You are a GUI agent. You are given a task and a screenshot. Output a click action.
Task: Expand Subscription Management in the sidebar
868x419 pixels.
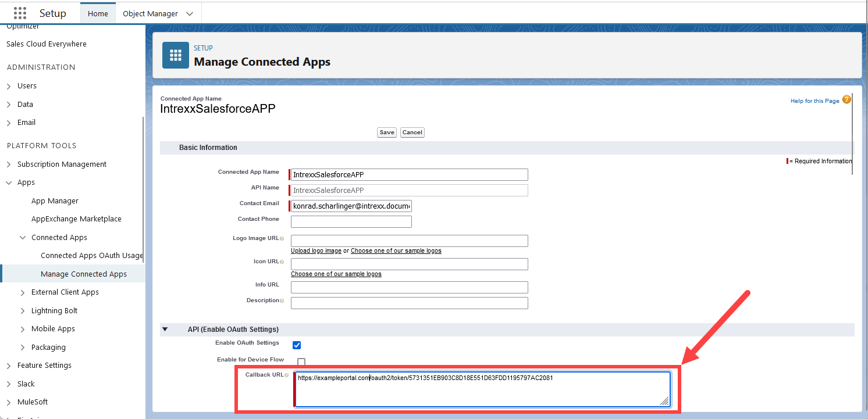(x=9, y=164)
